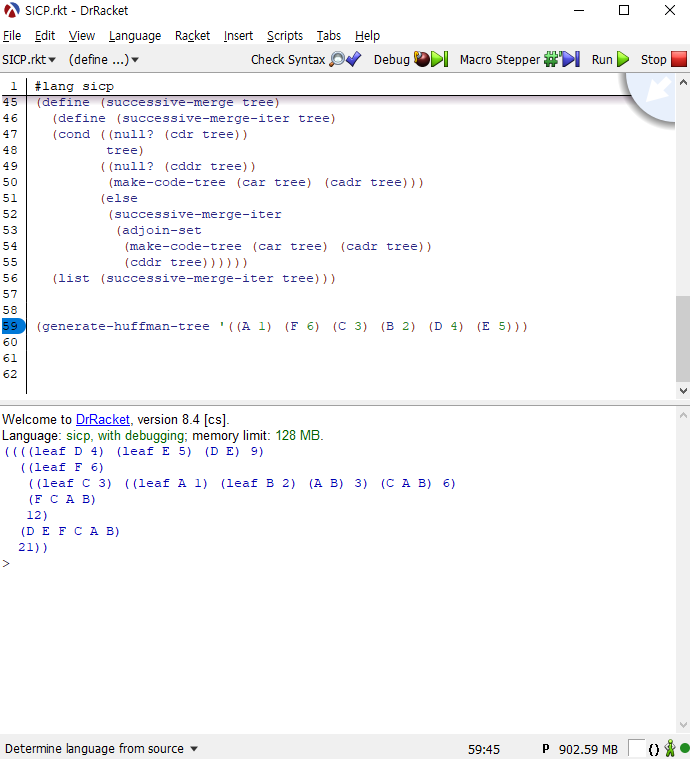Image resolution: width=690 pixels, height=759 pixels.
Task: Click the contour overview arrow in editor corner
Action: click(657, 92)
